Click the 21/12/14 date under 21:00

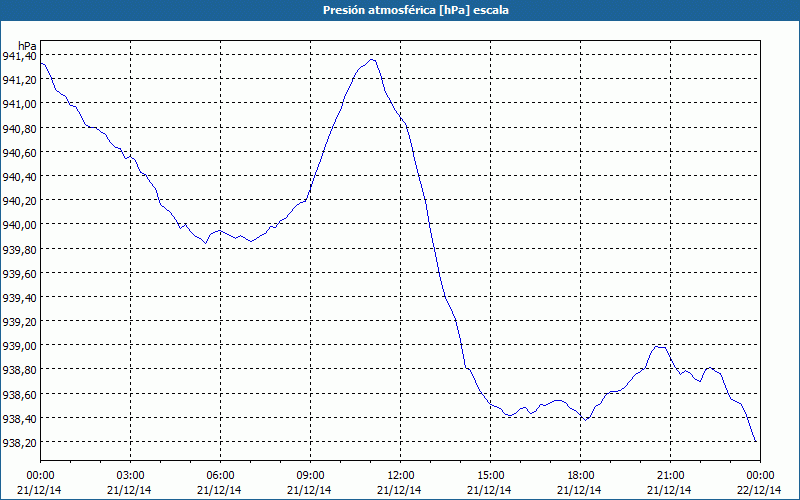(x=670, y=490)
